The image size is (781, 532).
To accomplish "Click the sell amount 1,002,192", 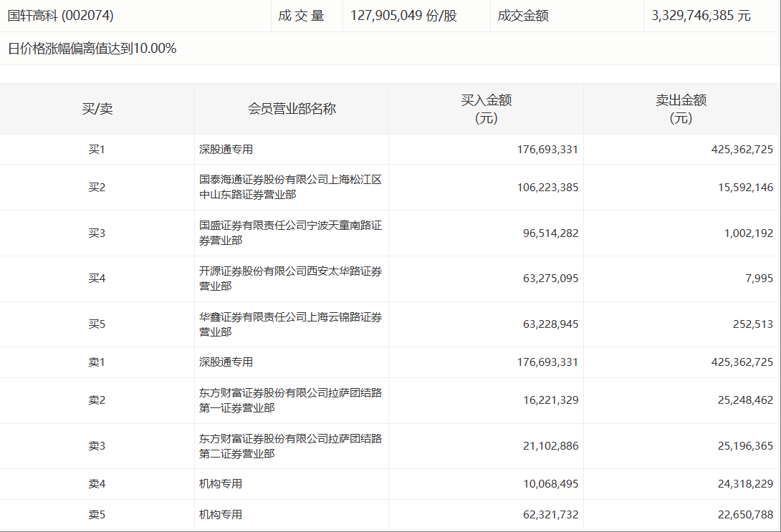I will (749, 233).
